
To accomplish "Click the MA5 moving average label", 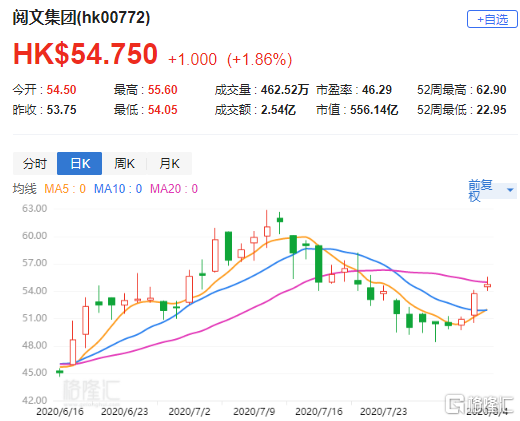I will click(x=65, y=189).
